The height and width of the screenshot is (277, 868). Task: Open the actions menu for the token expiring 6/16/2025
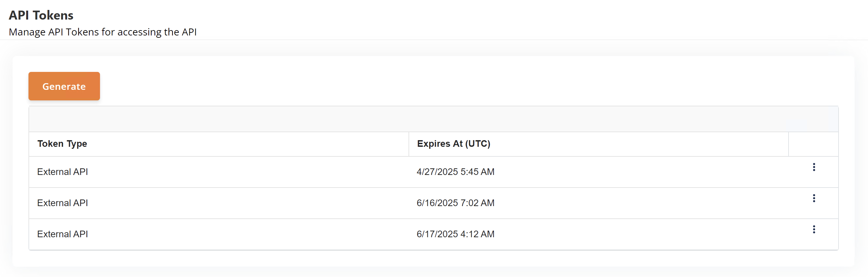pyautogui.click(x=814, y=198)
